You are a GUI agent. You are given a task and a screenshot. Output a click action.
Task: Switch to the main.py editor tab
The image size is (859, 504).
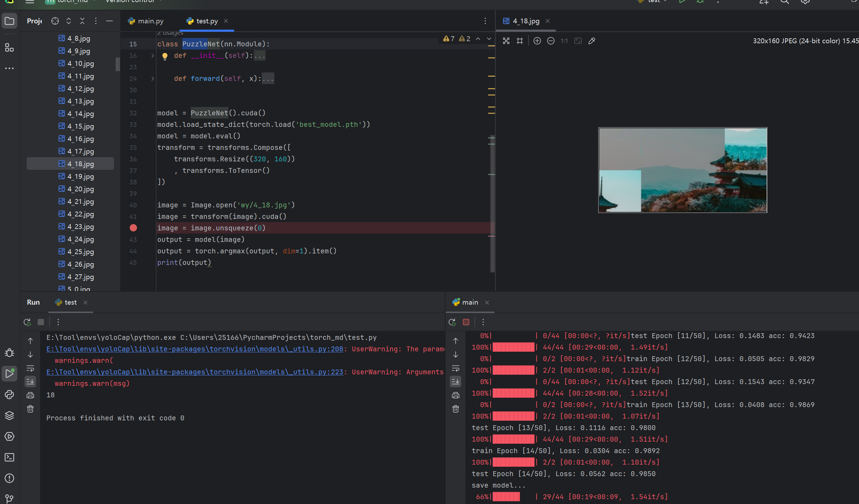146,21
